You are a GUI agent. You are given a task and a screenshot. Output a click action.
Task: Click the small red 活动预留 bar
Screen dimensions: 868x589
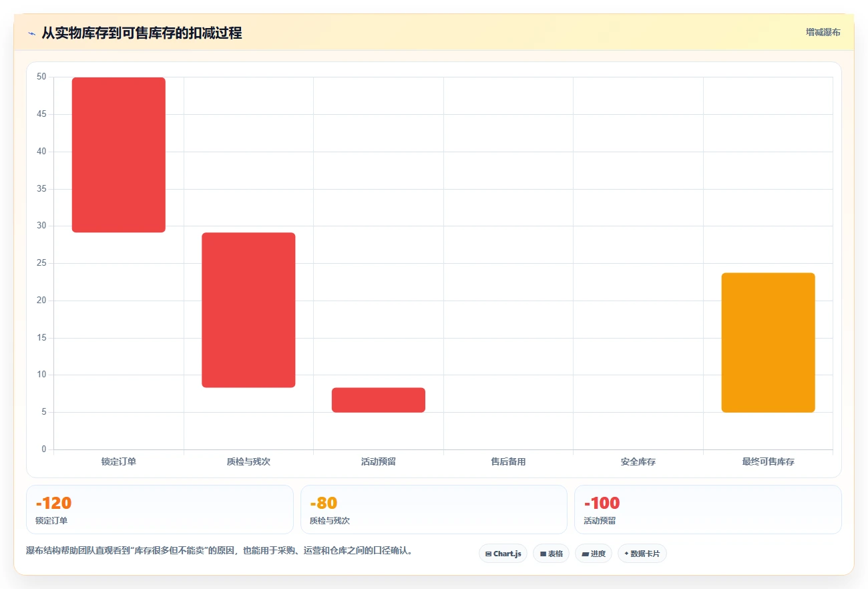[379, 400]
